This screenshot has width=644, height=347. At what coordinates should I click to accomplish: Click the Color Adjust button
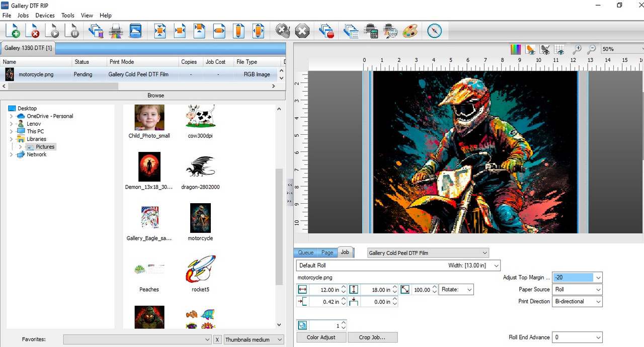[x=321, y=337]
